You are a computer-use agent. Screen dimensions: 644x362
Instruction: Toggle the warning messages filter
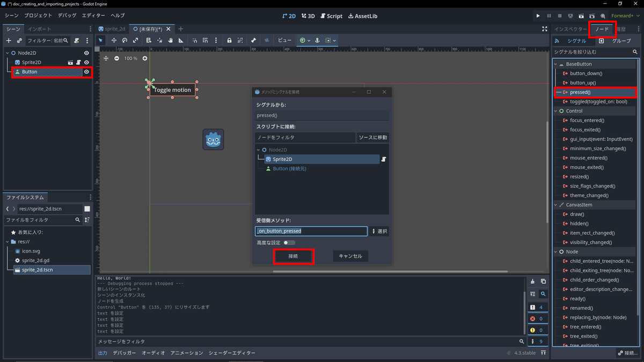click(537, 330)
